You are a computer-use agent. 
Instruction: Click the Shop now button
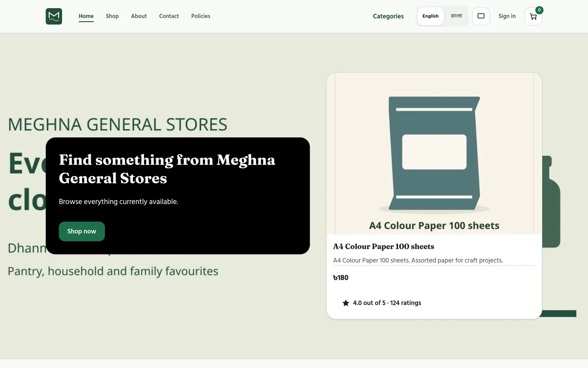(82, 231)
